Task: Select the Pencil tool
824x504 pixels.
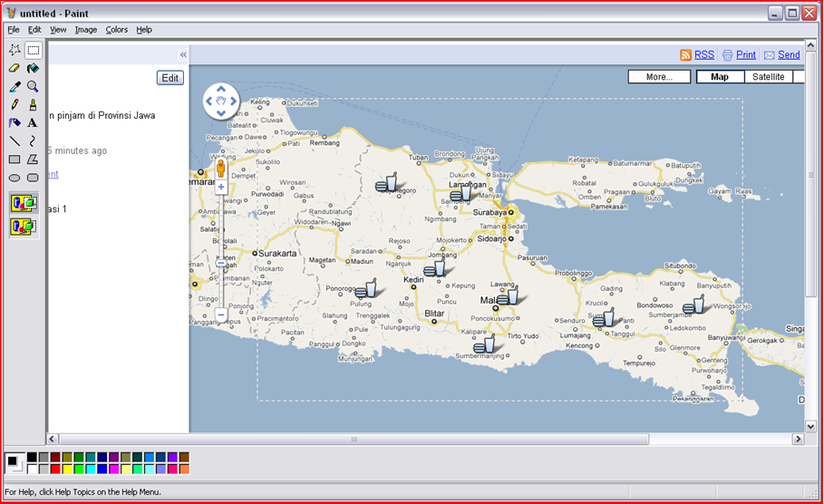Action: tap(15, 104)
